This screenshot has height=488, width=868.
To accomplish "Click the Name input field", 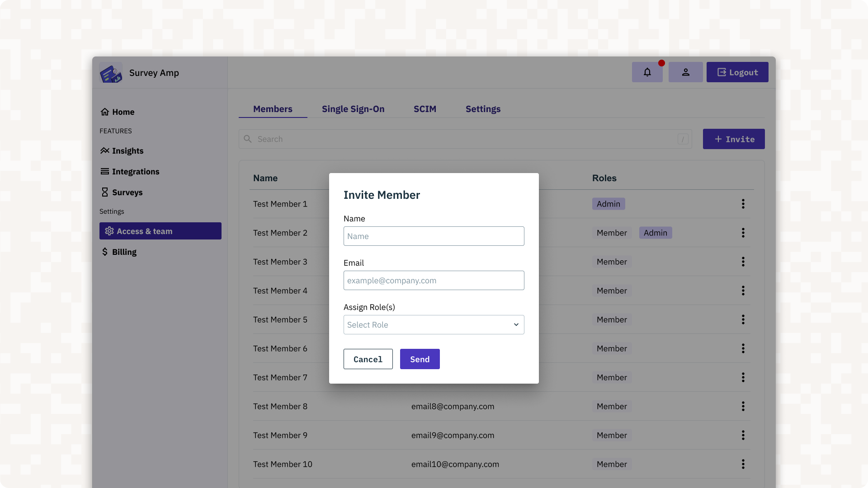I will click(x=434, y=236).
